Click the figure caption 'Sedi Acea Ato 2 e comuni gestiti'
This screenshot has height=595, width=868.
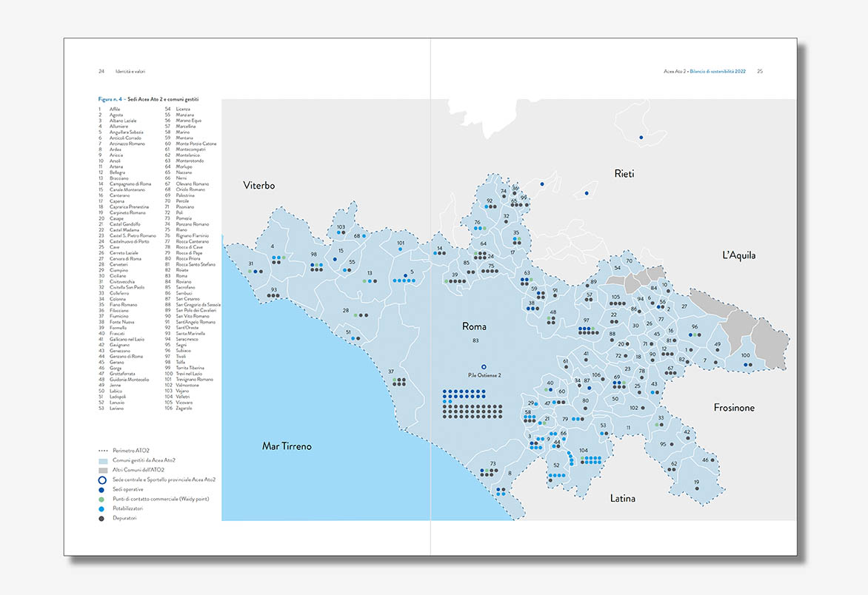tap(163, 99)
